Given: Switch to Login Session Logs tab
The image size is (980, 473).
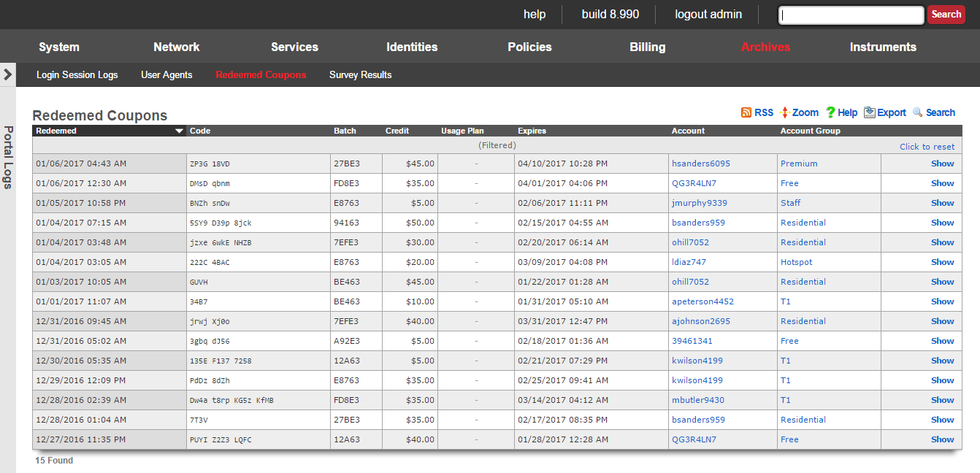Looking at the screenshot, I should [77, 74].
